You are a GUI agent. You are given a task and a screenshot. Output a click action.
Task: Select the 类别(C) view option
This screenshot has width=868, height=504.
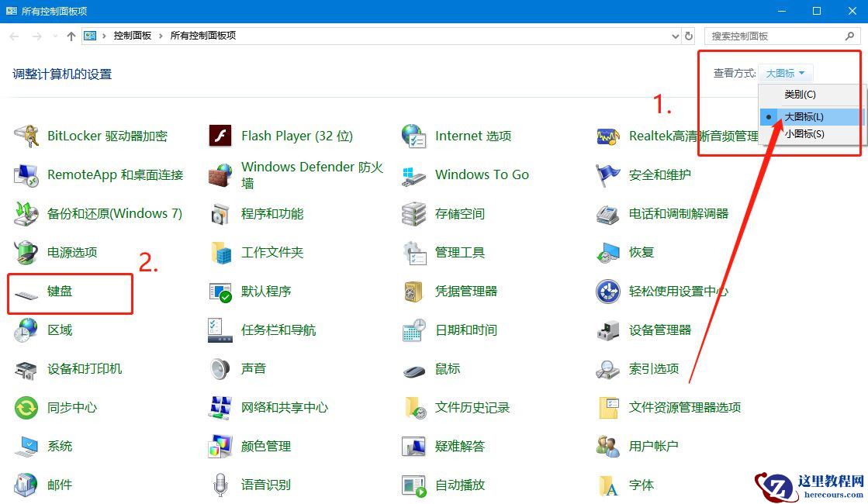[x=800, y=94]
